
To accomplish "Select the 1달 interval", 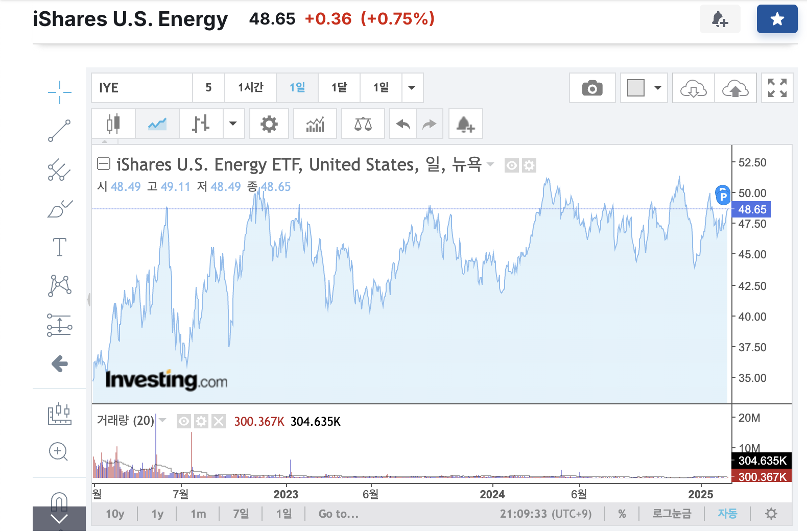I will 339,88.
